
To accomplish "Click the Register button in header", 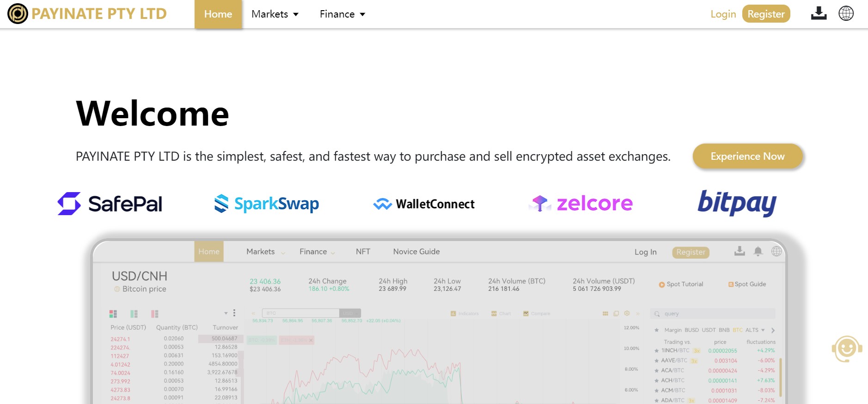I will click(x=766, y=14).
